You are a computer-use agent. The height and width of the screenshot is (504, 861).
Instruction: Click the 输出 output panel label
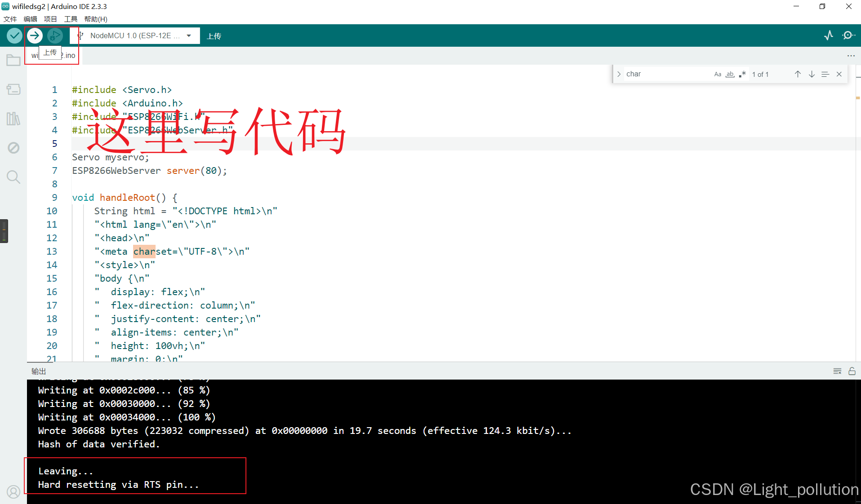[39, 371]
